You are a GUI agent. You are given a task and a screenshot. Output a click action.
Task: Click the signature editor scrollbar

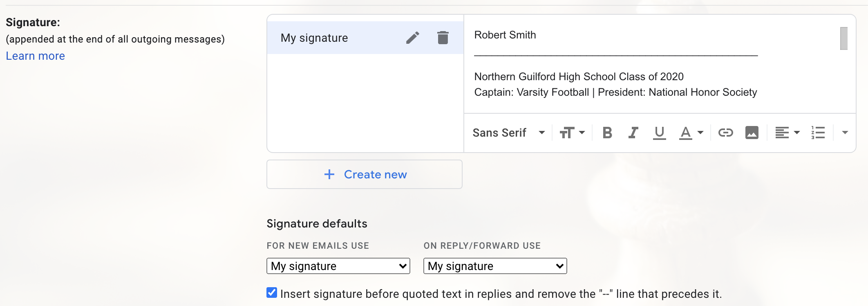(843, 38)
